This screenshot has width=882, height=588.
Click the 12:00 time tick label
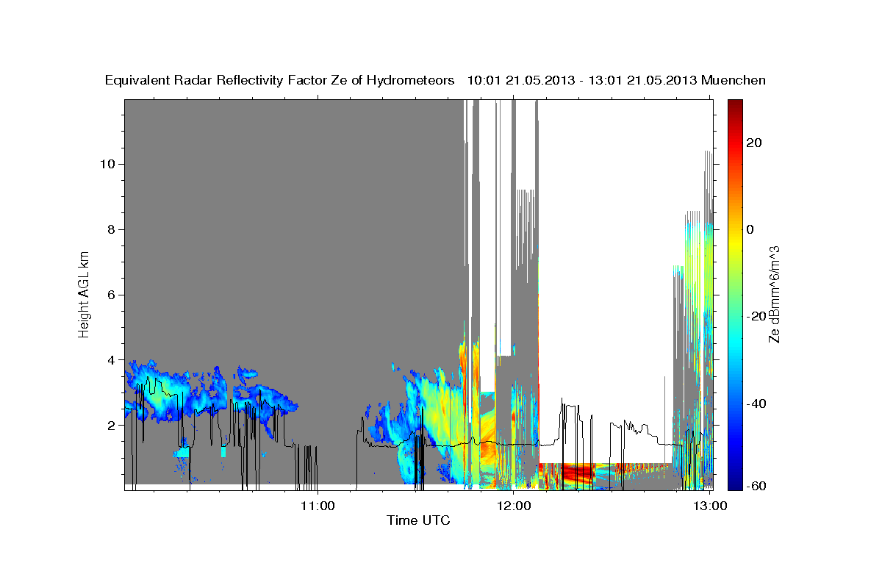pyautogui.click(x=514, y=506)
